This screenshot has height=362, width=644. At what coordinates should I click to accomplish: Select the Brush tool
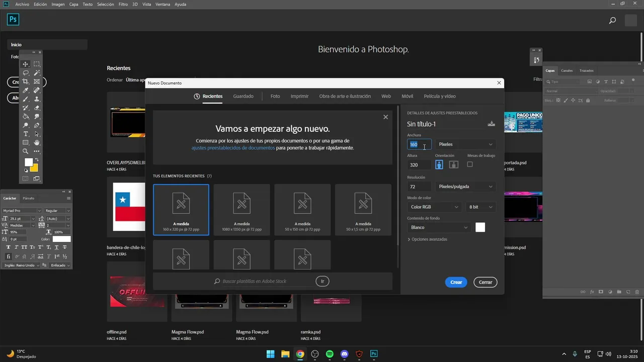[x=26, y=99]
